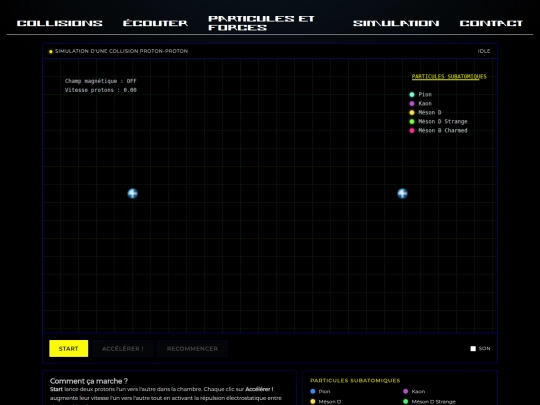Click the Méson D dot in lower panel

click(313, 401)
